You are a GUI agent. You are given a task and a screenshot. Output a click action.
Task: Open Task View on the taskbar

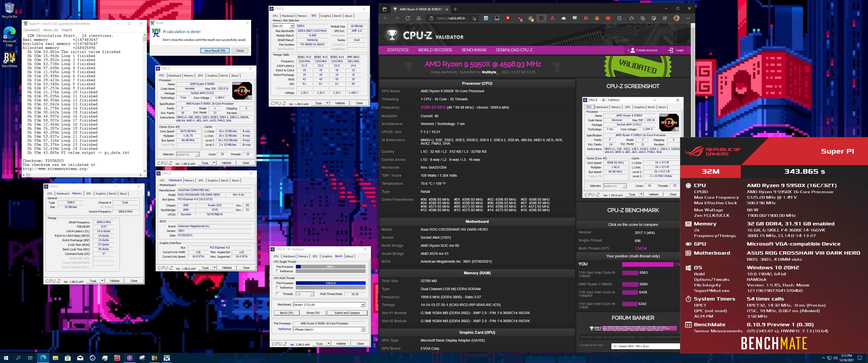30,358
